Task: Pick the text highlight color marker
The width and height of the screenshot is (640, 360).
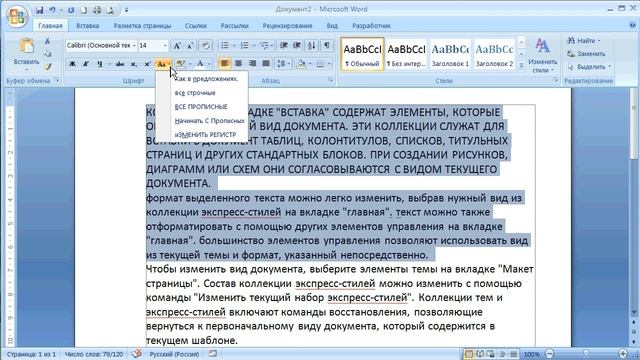Action: pyautogui.click(x=180, y=64)
